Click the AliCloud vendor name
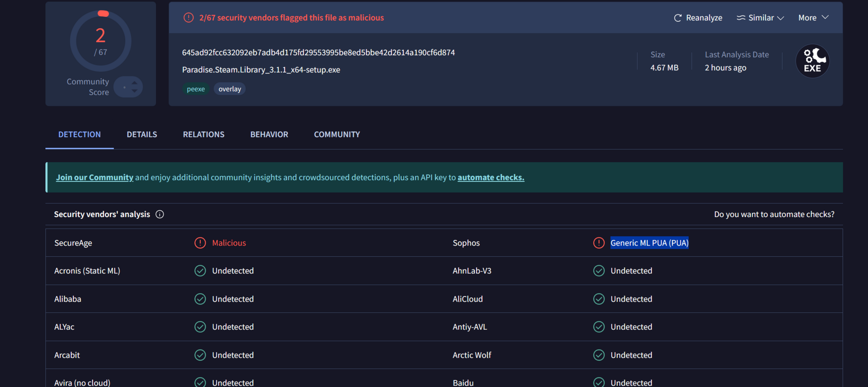Viewport: 868px width, 387px height. click(x=467, y=299)
